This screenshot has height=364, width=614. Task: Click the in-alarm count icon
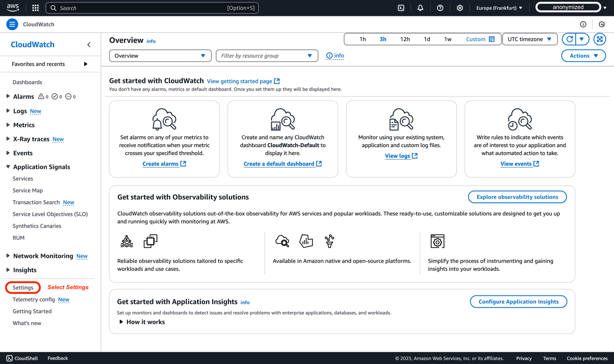click(x=41, y=96)
